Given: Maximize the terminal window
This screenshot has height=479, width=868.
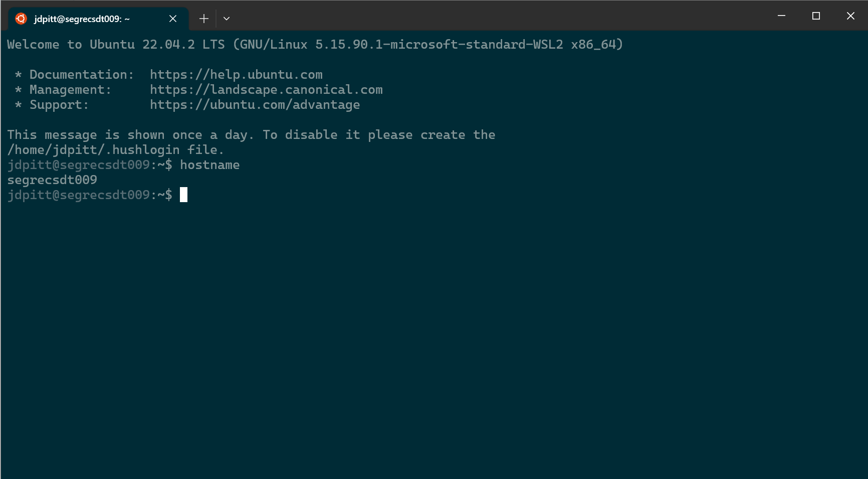Looking at the screenshot, I should click(816, 16).
